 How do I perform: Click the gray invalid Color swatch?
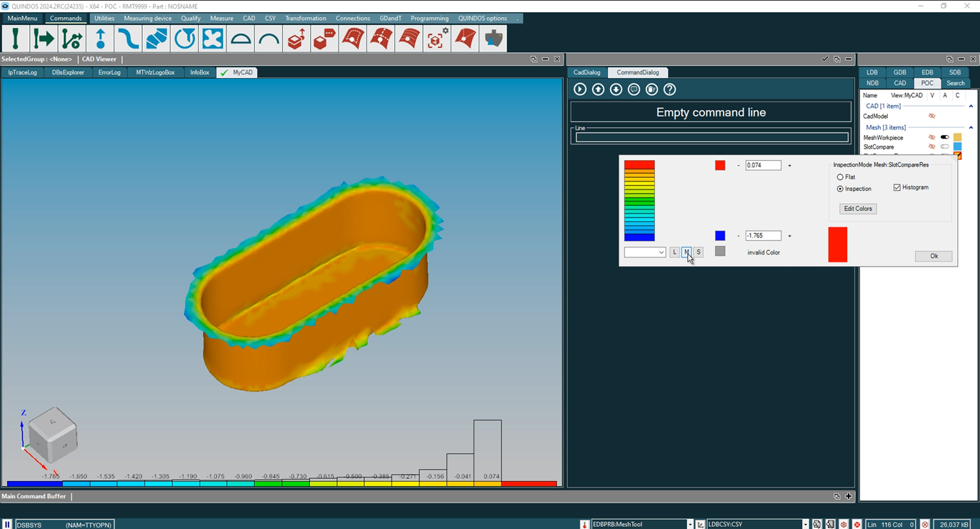click(x=720, y=252)
